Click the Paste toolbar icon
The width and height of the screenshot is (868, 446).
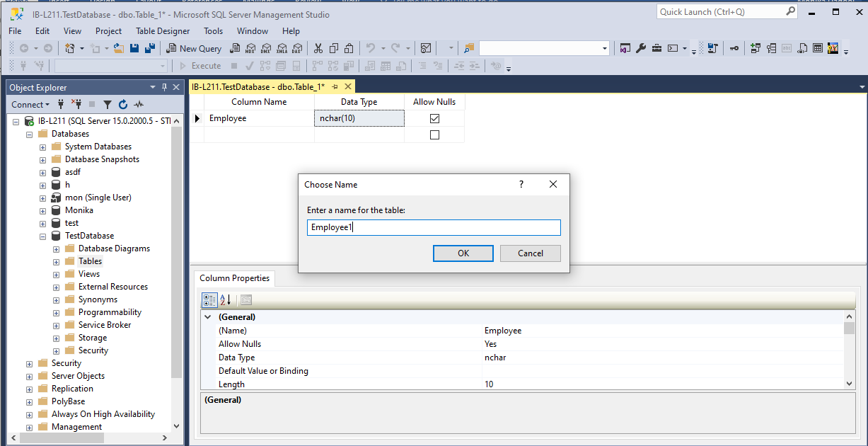click(x=349, y=48)
